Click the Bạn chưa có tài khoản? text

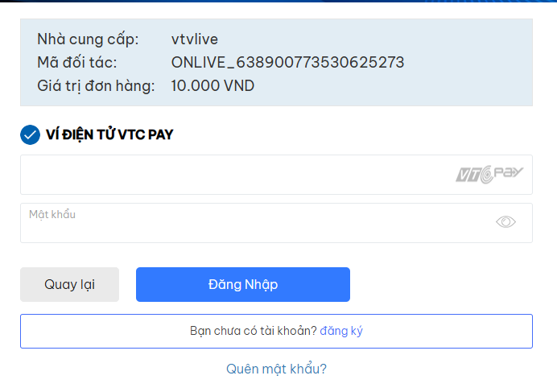pyautogui.click(x=254, y=331)
